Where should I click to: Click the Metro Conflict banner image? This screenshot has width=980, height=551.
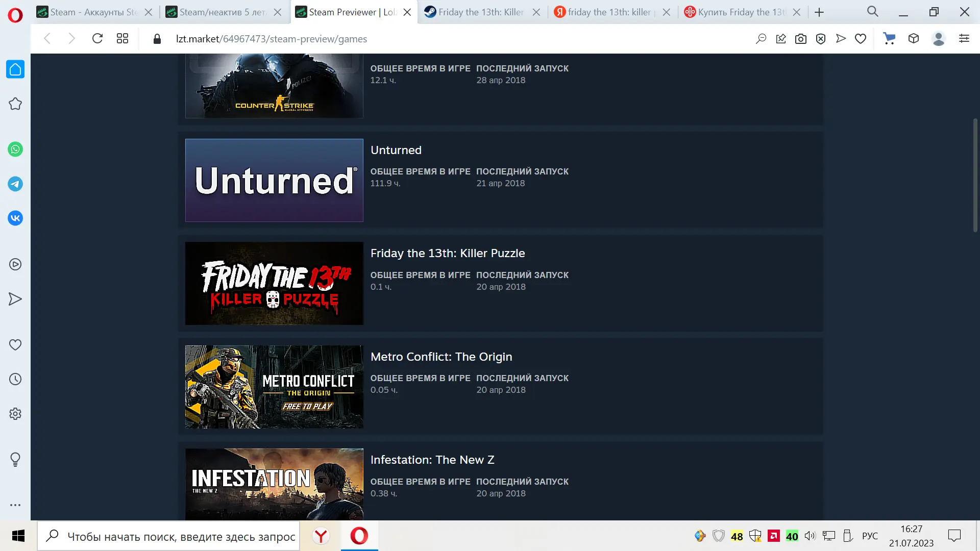tap(274, 387)
